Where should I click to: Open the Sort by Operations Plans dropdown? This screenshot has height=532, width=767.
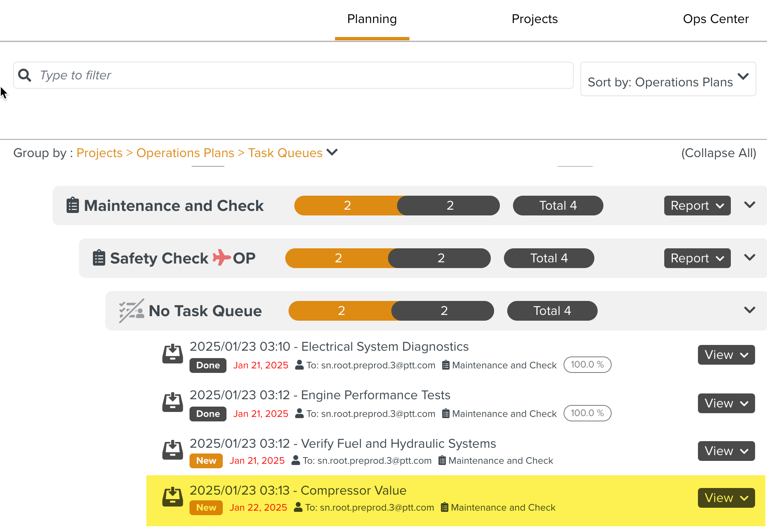(668, 79)
